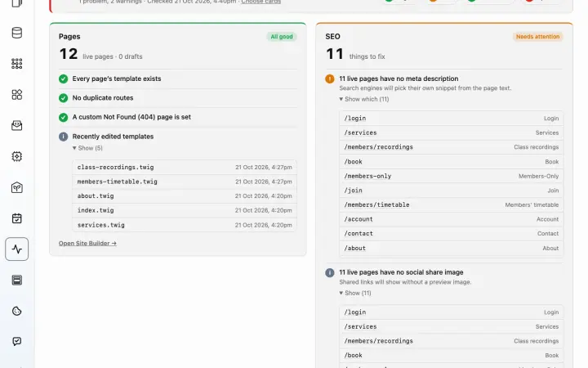
Task: Click green check beside custom Not Found page
Action: pyautogui.click(x=64, y=117)
